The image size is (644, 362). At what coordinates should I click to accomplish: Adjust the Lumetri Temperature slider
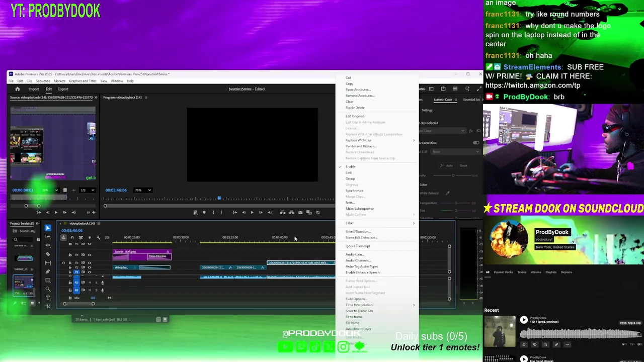pyautogui.click(x=456, y=203)
